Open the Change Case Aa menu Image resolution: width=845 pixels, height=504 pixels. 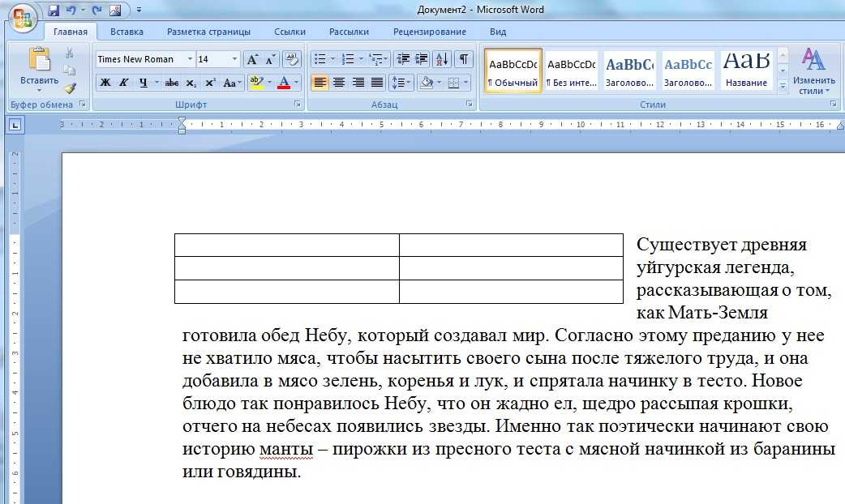(x=232, y=83)
